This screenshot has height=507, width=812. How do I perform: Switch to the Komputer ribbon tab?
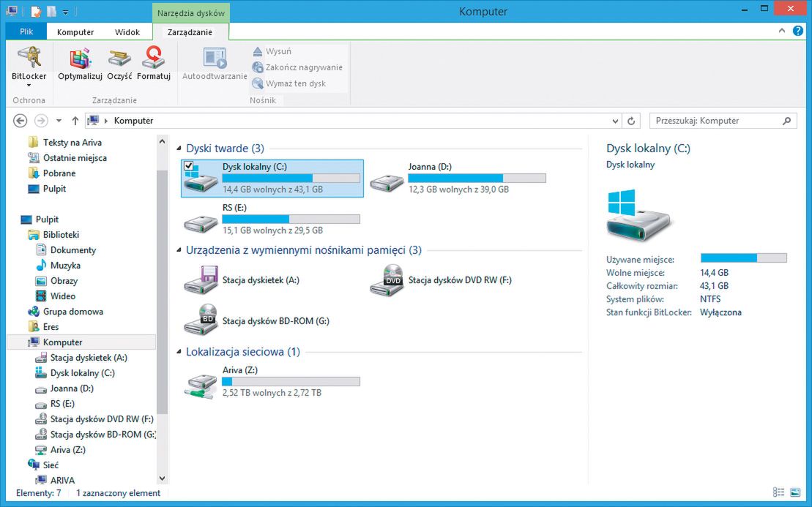click(x=75, y=32)
